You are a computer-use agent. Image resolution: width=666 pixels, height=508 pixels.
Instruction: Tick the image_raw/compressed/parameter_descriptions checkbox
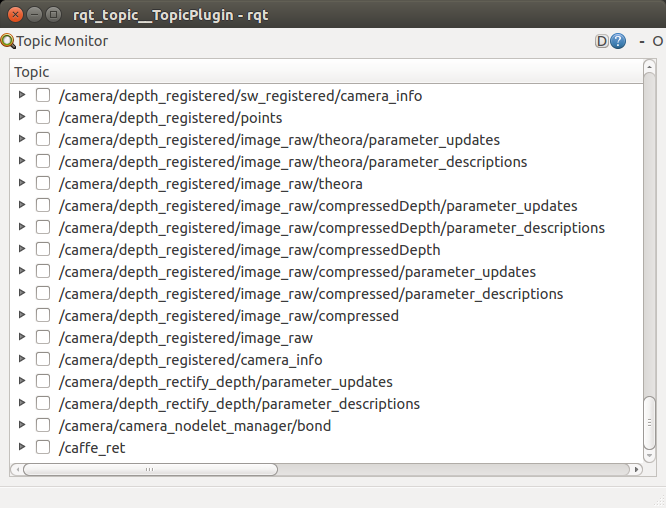click(x=43, y=294)
